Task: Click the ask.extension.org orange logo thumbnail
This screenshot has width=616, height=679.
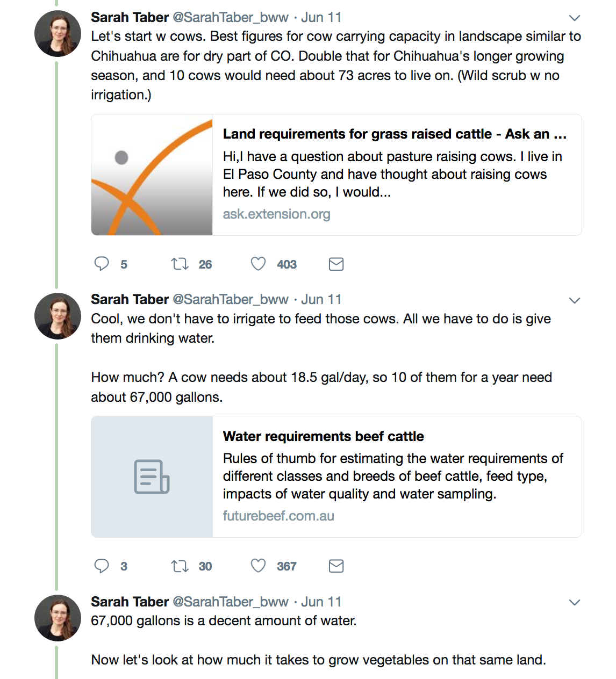Action: (x=152, y=175)
